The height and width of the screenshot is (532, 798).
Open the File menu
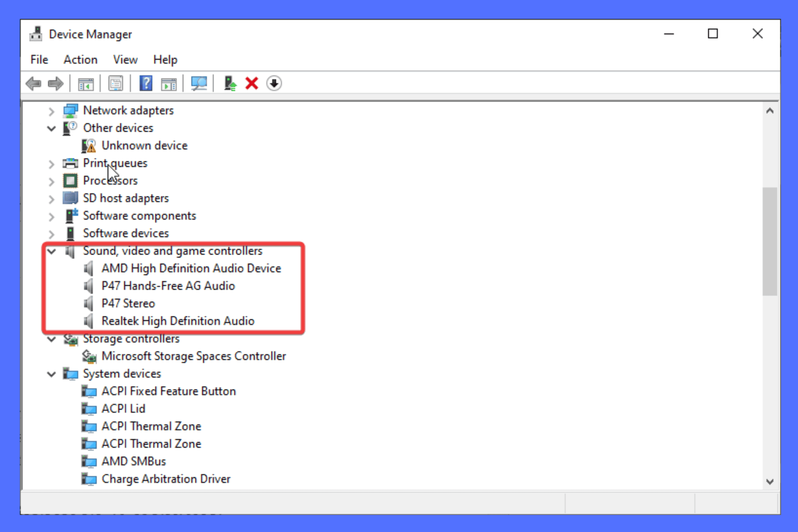click(x=39, y=59)
